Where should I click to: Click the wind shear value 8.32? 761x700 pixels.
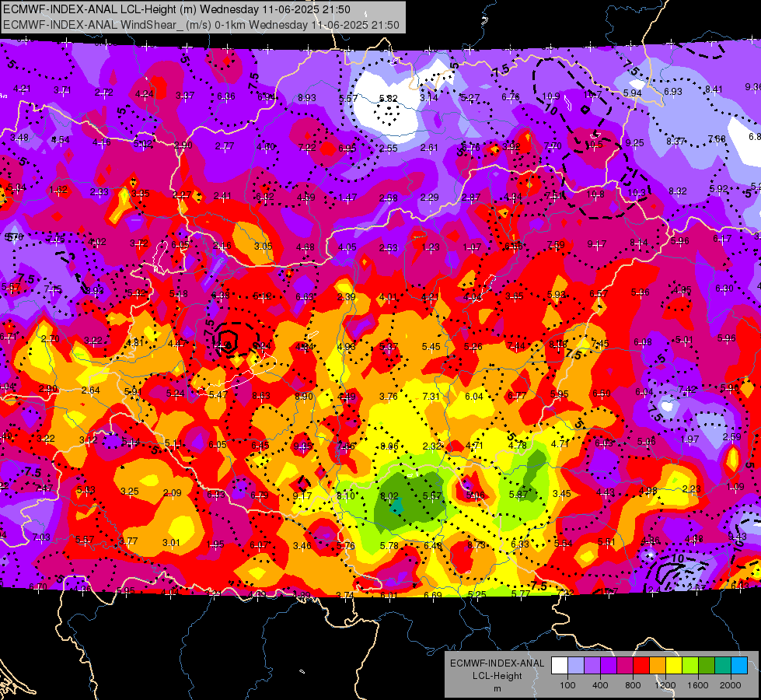[678, 191]
